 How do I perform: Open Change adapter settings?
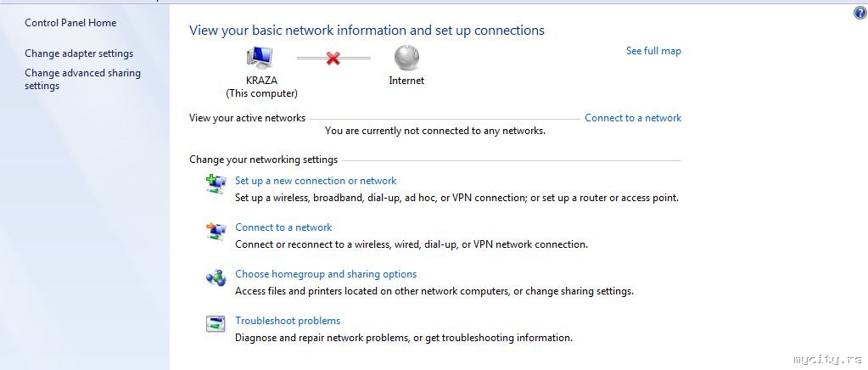click(x=79, y=53)
